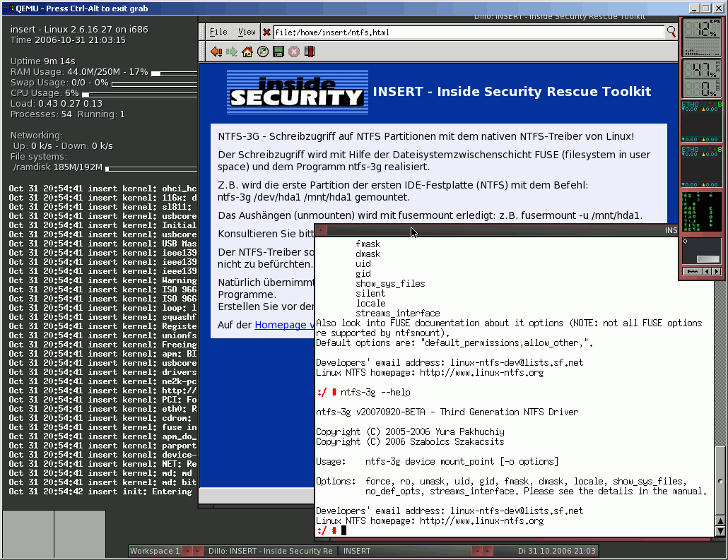Viewport: 728px width, 560px height.
Task: Click the Dillo status bar
Action: 257,496
